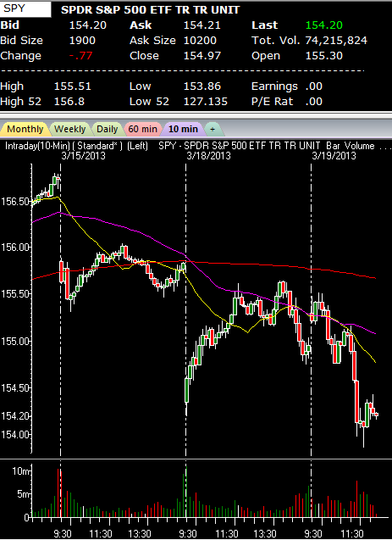Click the Low value 153.86
The height and width of the screenshot is (540, 392).
pyautogui.click(x=202, y=86)
